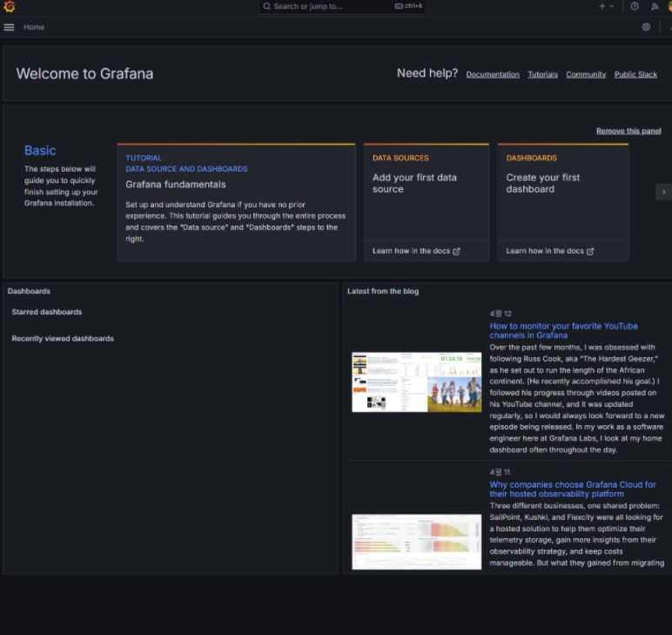Click Remove this panel
This screenshot has width=672, height=635.
(628, 131)
